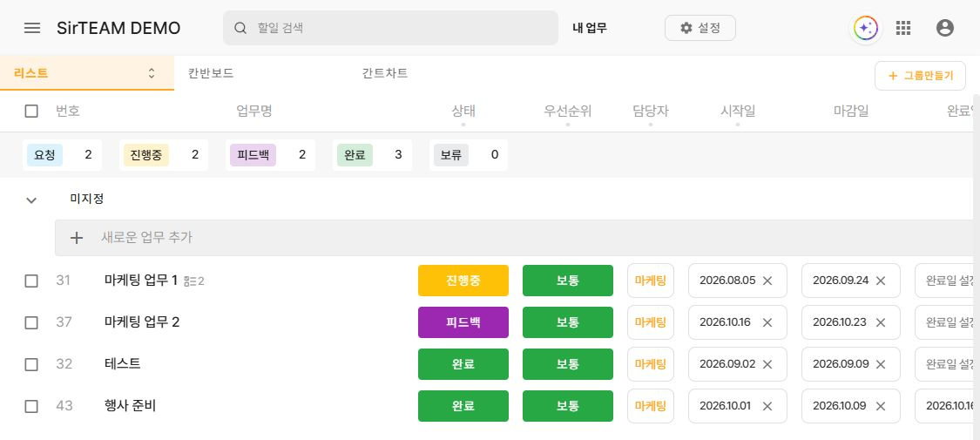Screen dimensions: 980x440
Task: Open task 테스트
Action: click(x=123, y=364)
